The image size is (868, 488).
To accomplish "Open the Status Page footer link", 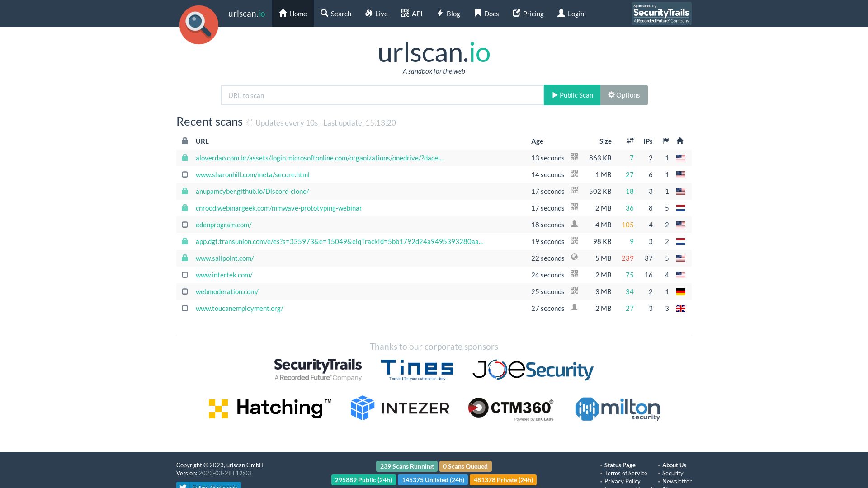I will [x=620, y=465].
